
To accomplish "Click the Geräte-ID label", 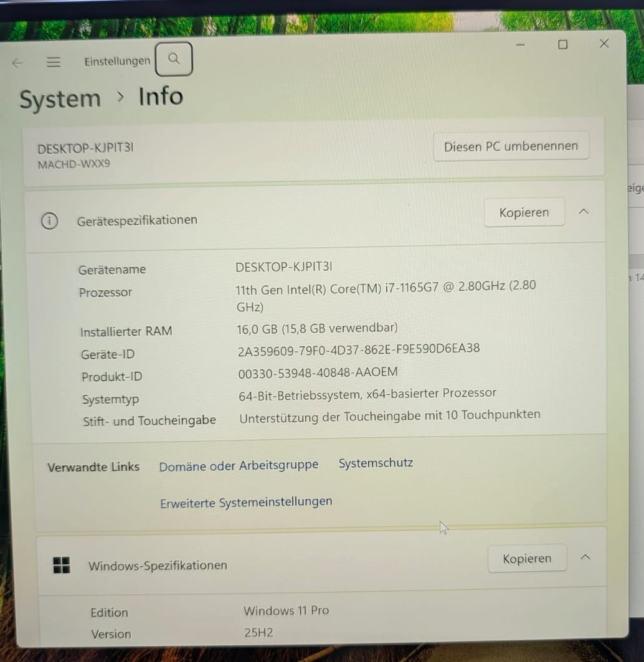I will [x=108, y=354].
